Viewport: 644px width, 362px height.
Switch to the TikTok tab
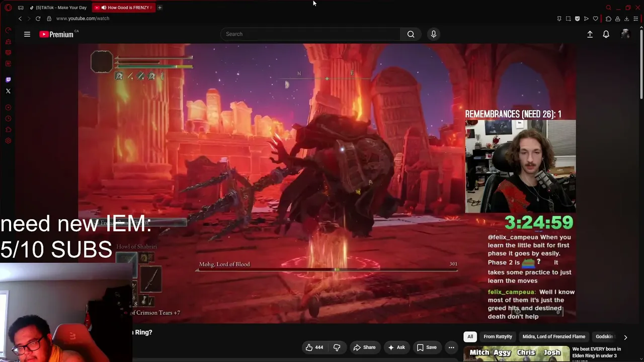coord(58,8)
